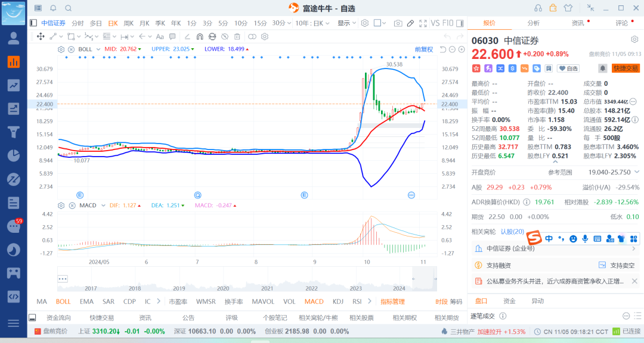
Task: Toggle hide all drawings eye icon
Action: click(x=225, y=36)
